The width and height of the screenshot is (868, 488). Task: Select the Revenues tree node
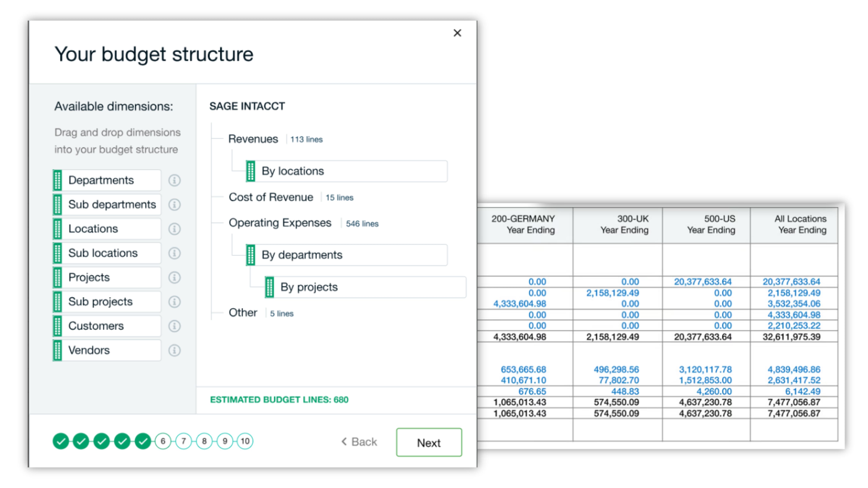(253, 139)
